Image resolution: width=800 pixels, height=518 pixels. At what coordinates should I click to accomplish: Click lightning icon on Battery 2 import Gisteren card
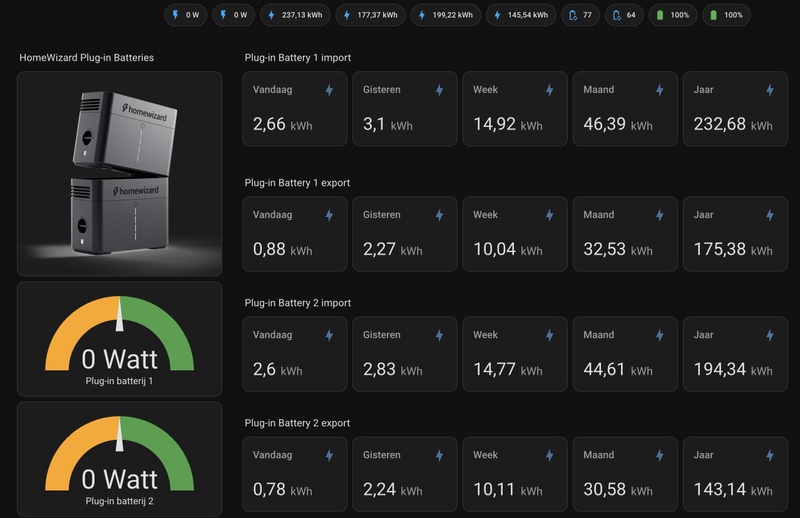[440, 335]
